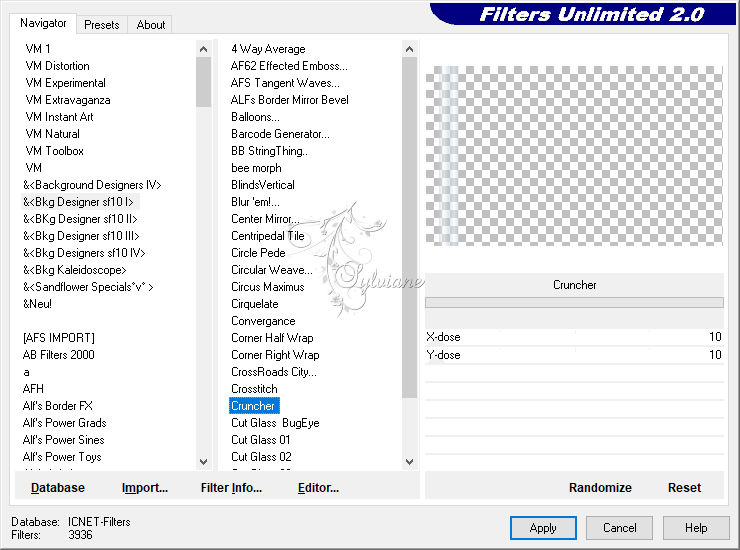Screen dimensions: 740x550
Task: Select Alf's Power Toys category
Action: (x=62, y=457)
